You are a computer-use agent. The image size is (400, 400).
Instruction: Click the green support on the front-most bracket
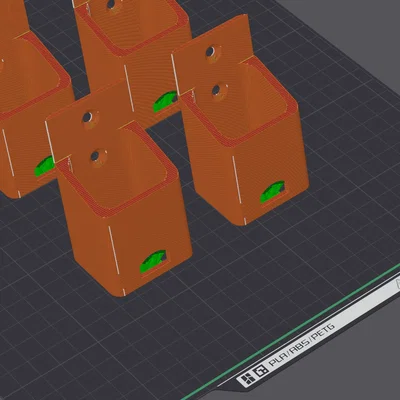point(153,261)
